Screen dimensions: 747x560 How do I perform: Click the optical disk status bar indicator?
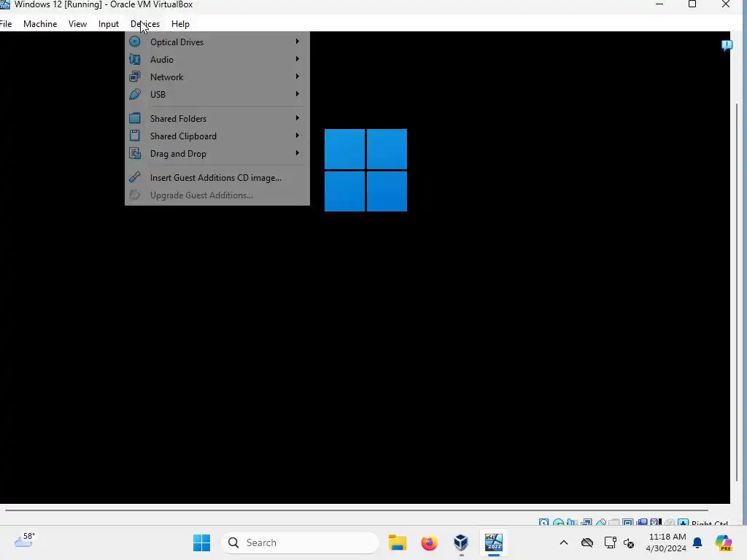[558, 522]
